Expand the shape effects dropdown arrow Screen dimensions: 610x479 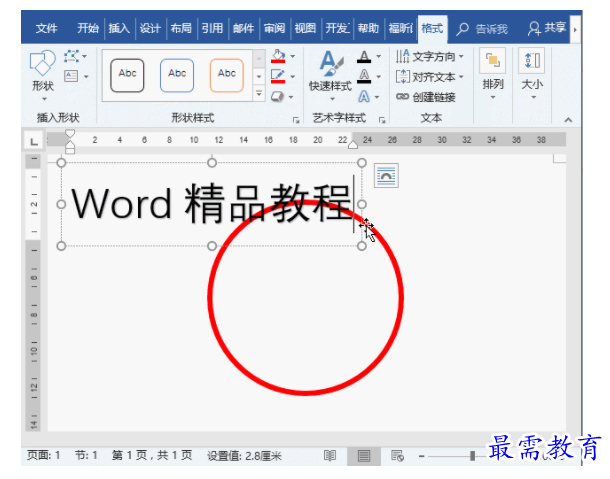point(291,97)
